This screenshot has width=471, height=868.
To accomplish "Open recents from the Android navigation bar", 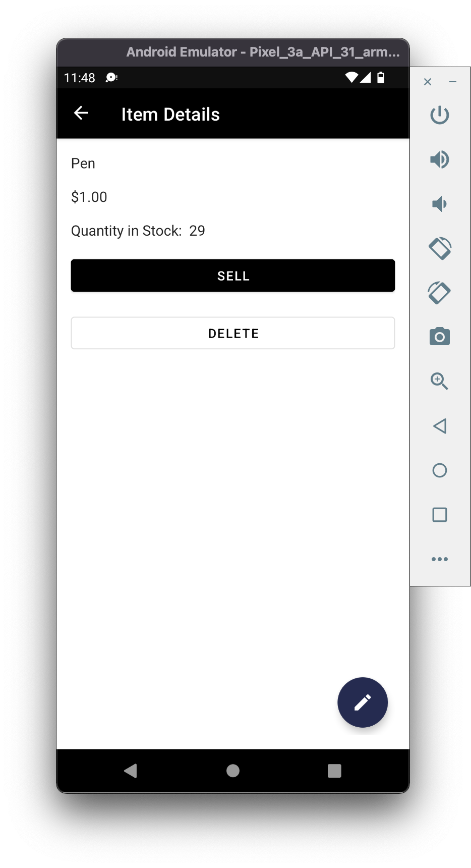I will pos(334,771).
